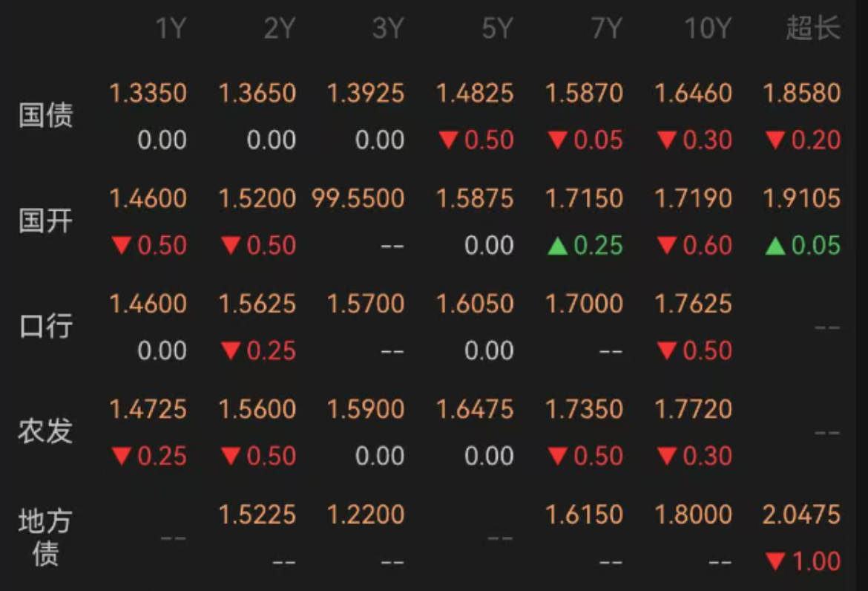Viewport: 868px width, 591px height.
Task: Click red down arrow beside 1.00
Action: point(775,561)
